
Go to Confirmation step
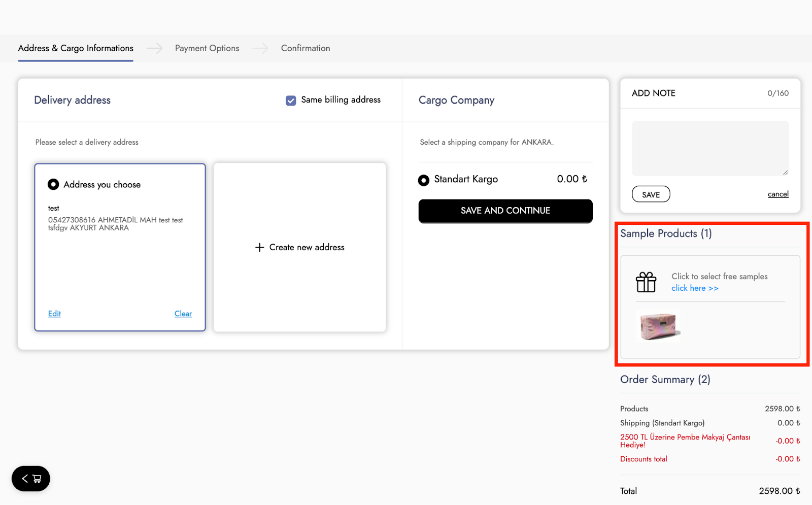click(306, 48)
